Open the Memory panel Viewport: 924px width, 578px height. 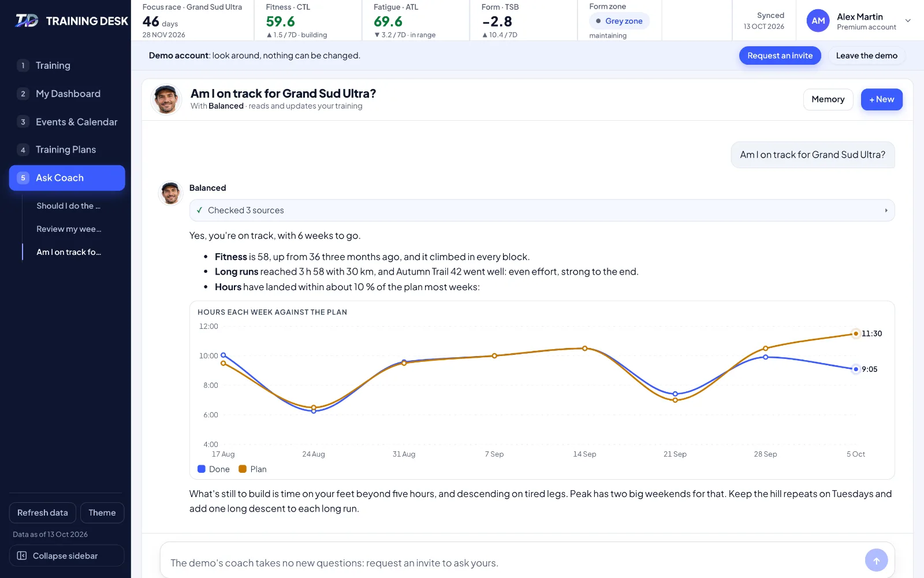pos(828,99)
